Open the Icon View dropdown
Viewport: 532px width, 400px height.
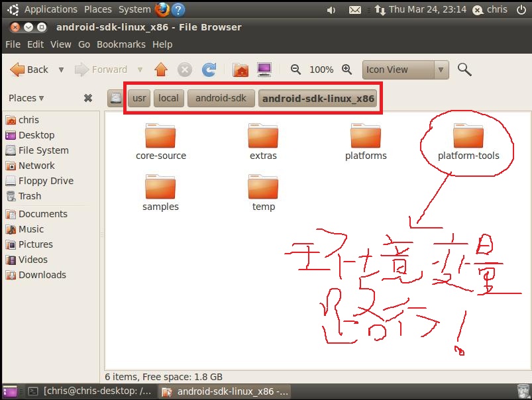405,70
